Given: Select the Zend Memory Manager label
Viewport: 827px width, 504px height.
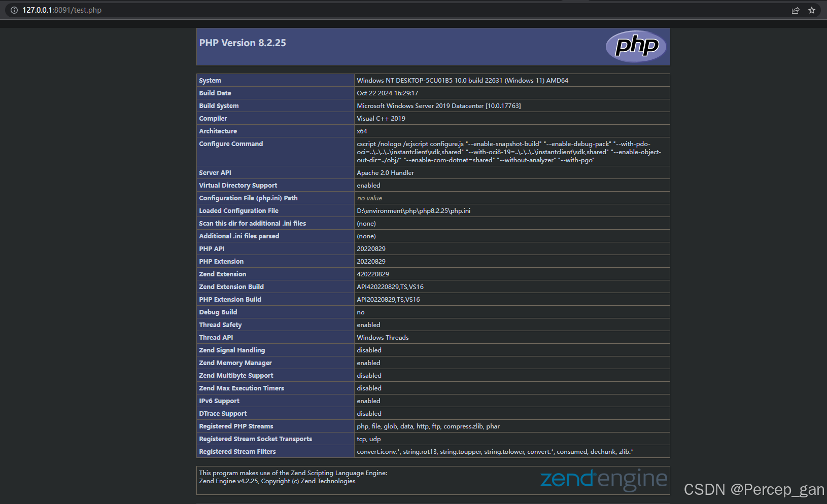Looking at the screenshot, I should [x=235, y=363].
